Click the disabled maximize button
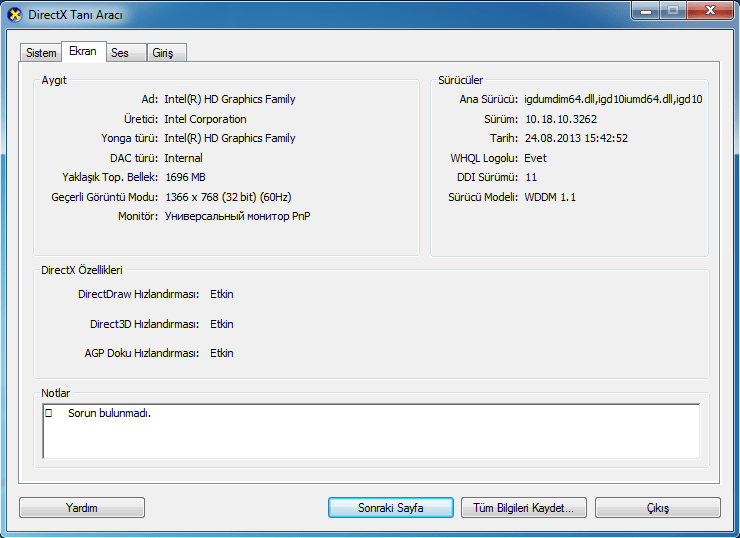This screenshot has width=740, height=538. (x=673, y=10)
